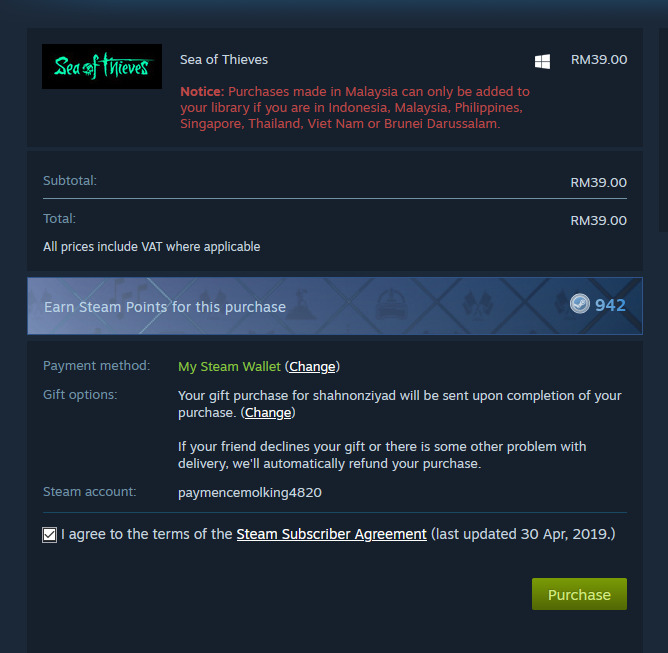The image size is (668, 653).
Task: Click My Steam Wallet payment text
Action: point(229,367)
